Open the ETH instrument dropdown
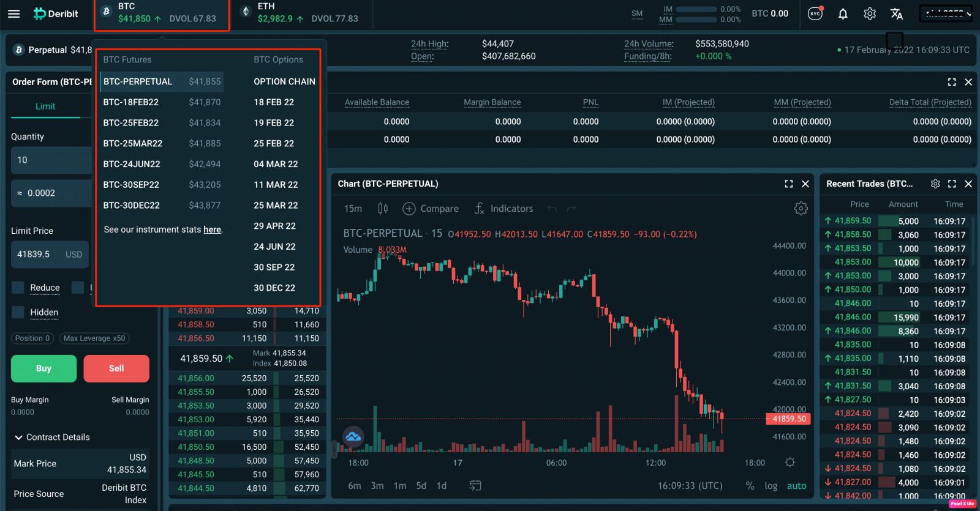 coord(300,13)
